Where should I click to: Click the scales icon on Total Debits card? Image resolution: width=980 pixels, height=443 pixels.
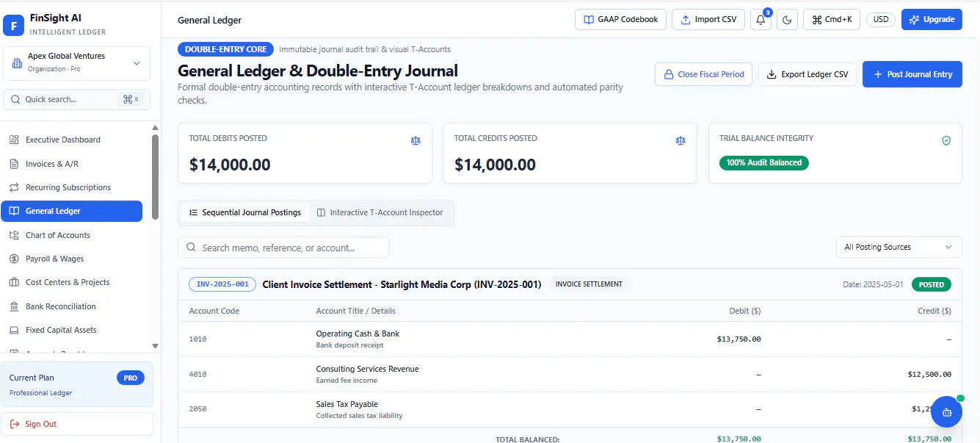[416, 140]
